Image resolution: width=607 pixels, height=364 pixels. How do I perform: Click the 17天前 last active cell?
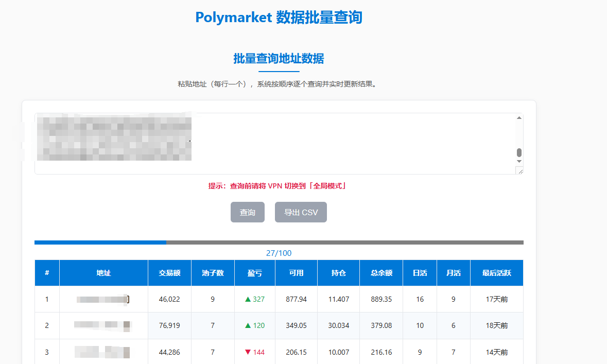[497, 299]
